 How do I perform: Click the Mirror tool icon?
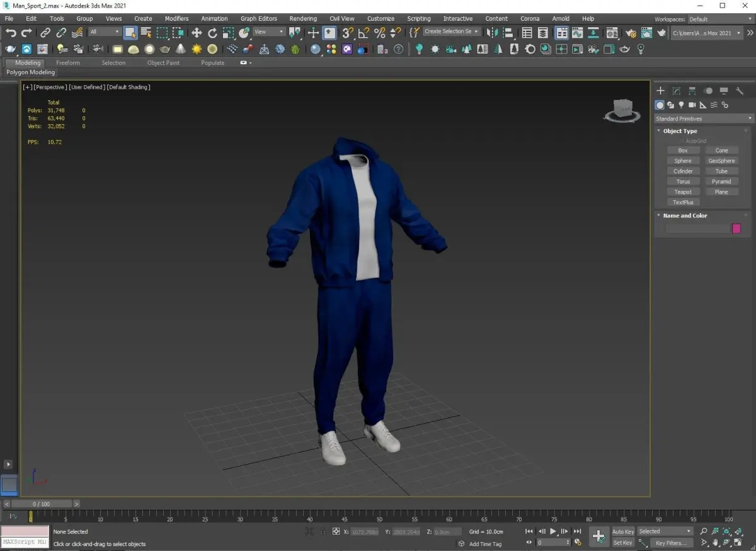492,33
